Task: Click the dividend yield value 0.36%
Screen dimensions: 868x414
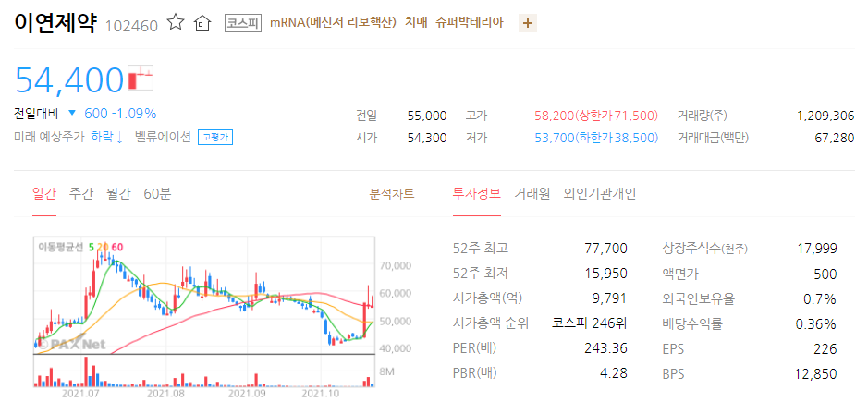Action: (816, 323)
